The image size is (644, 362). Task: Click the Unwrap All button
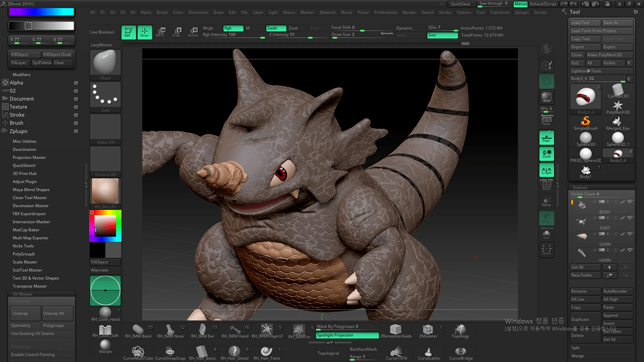coord(57,313)
